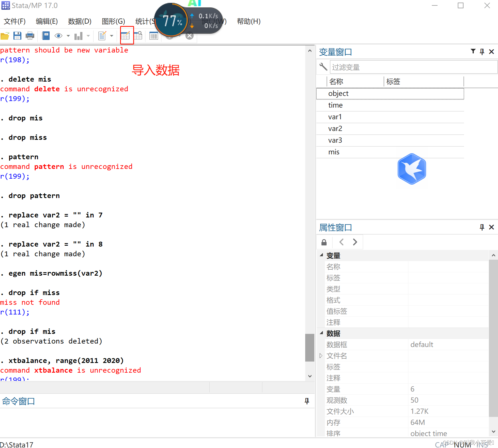The width and height of the screenshot is (498, 448).
Task: Open the 帮助(H) menu
Action: (x=249, y=21)
